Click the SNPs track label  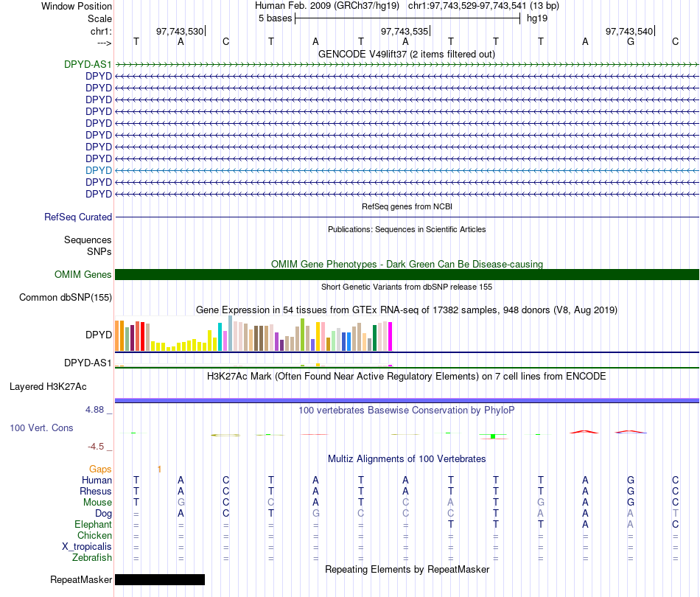(x=99, y=251)
